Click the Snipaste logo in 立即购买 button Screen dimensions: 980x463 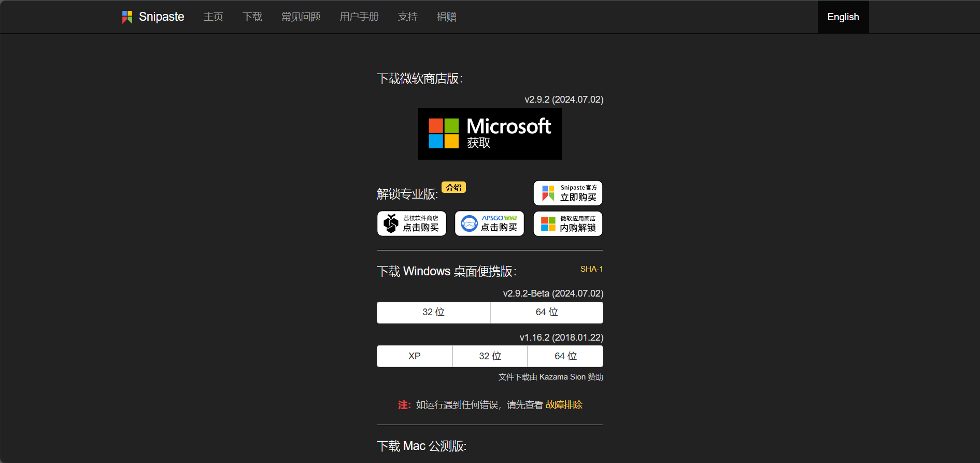tap(548, 193)
